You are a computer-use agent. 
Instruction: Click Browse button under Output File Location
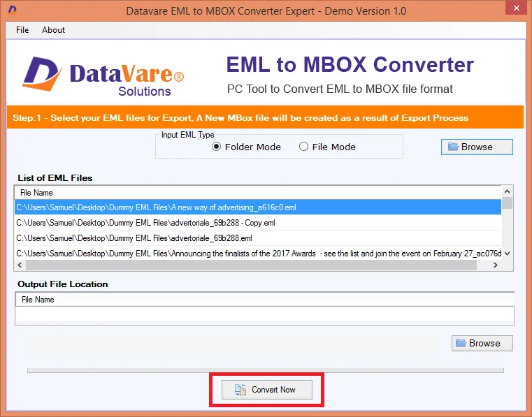[x=482, y=343]
